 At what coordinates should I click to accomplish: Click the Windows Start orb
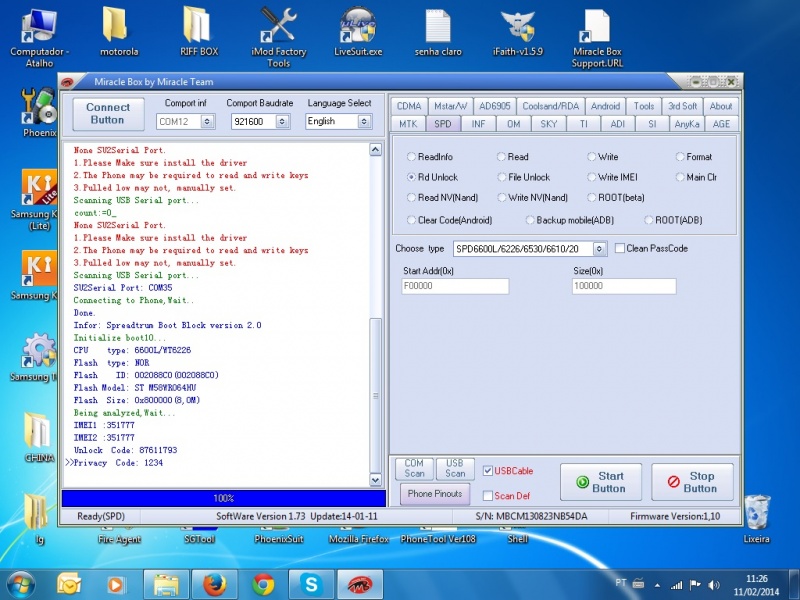[x=21, y=585]
